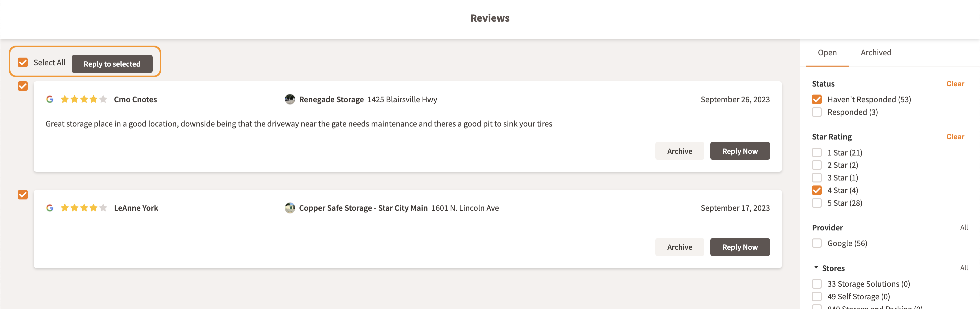Click the empty fifth star on LeAnne York's rating
This screenshot has width=980, height=309.
tap(103, 208)
